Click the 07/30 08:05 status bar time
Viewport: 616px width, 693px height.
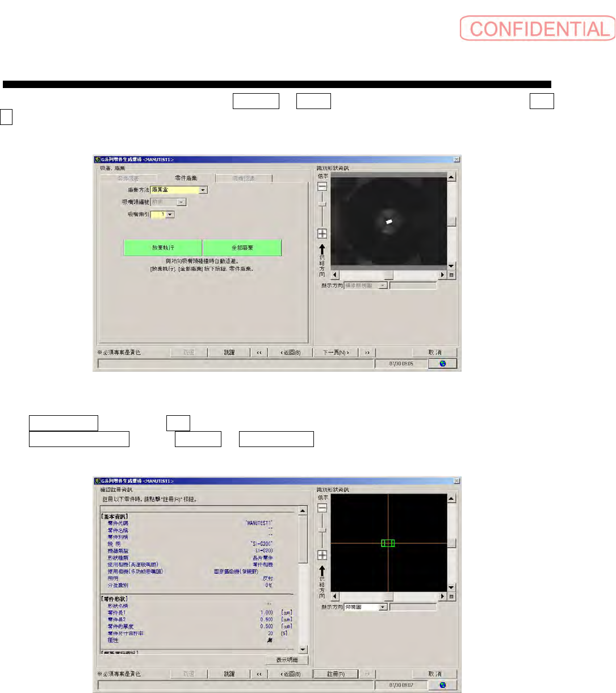click(401, 364)
